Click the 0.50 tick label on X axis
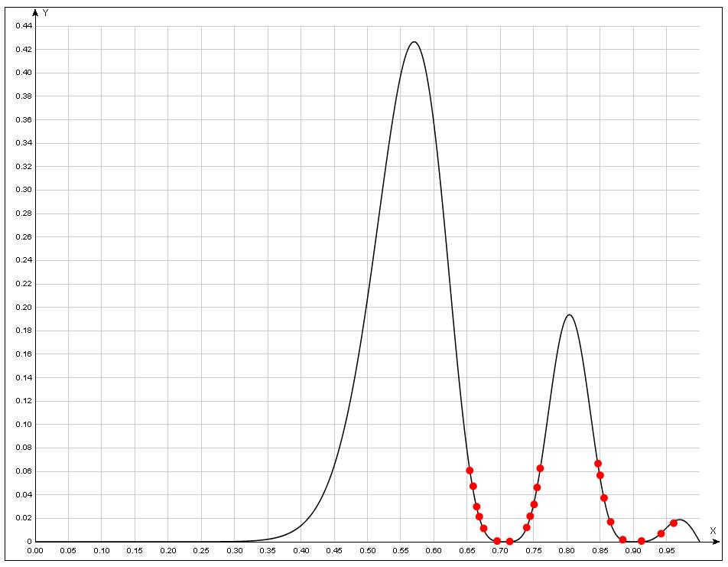This screenshot has width=728, height=567. 368,550
